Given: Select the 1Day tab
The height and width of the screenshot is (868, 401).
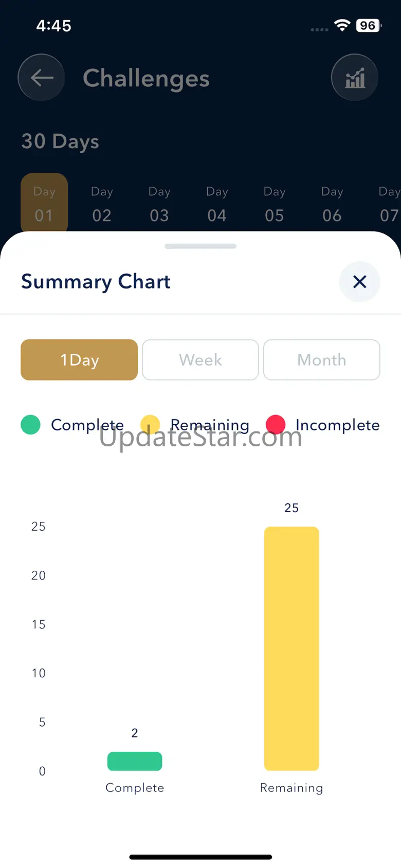Looking at the screenshot, I should coord(79,360).
